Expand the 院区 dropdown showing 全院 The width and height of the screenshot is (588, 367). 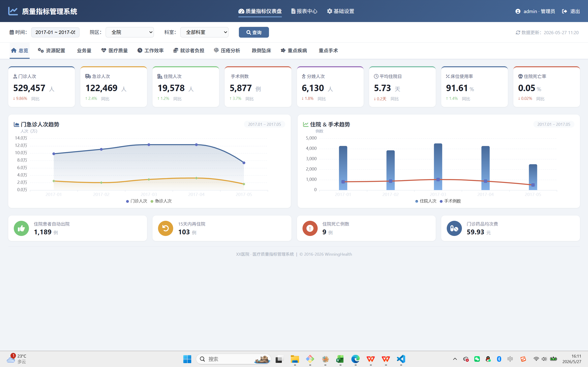tap(130, 32)
